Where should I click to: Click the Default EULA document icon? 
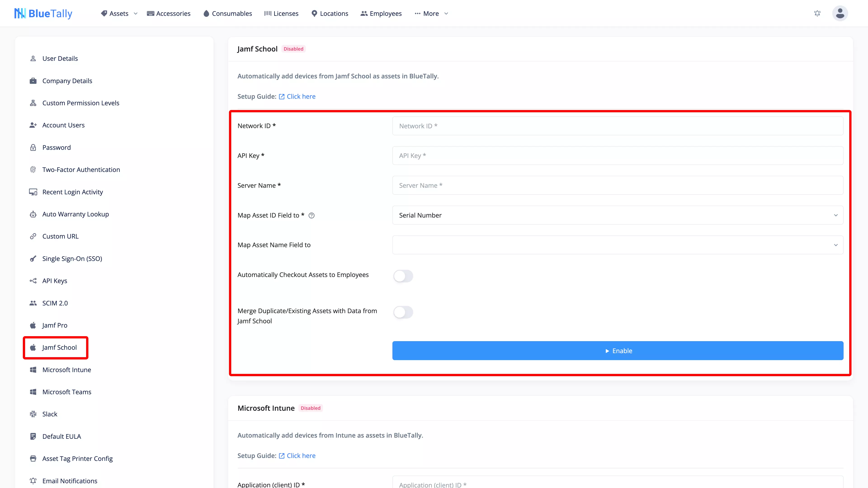pyautogui.click(x=33, y=436)
